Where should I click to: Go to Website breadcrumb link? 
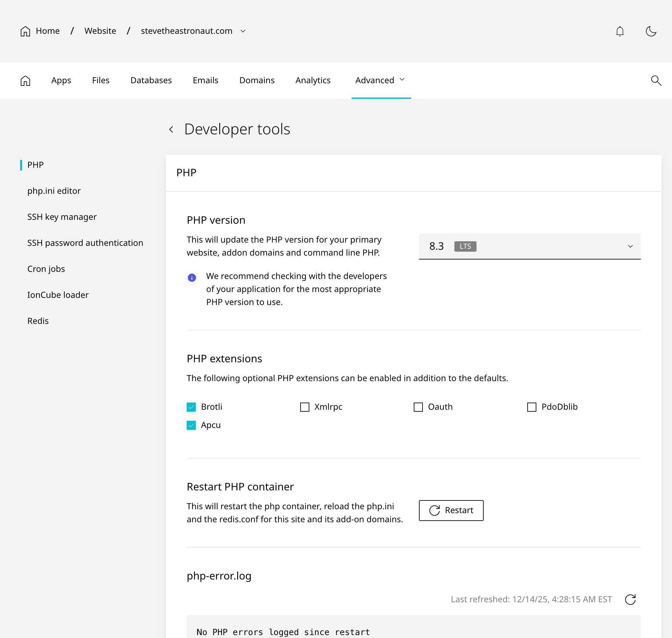point(100,31)
